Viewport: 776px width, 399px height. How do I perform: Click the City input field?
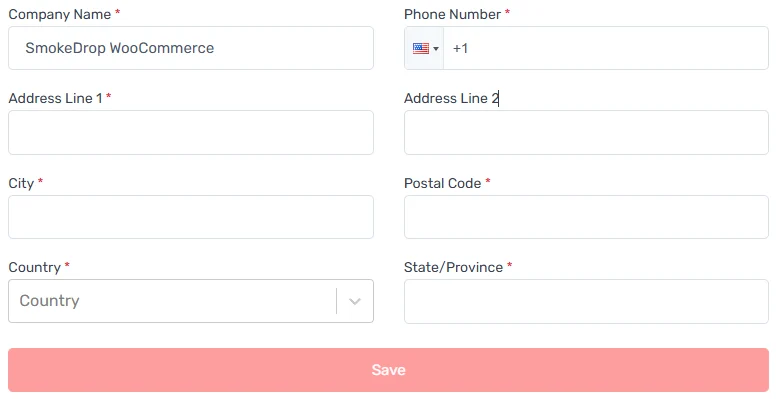pos(191,217)
